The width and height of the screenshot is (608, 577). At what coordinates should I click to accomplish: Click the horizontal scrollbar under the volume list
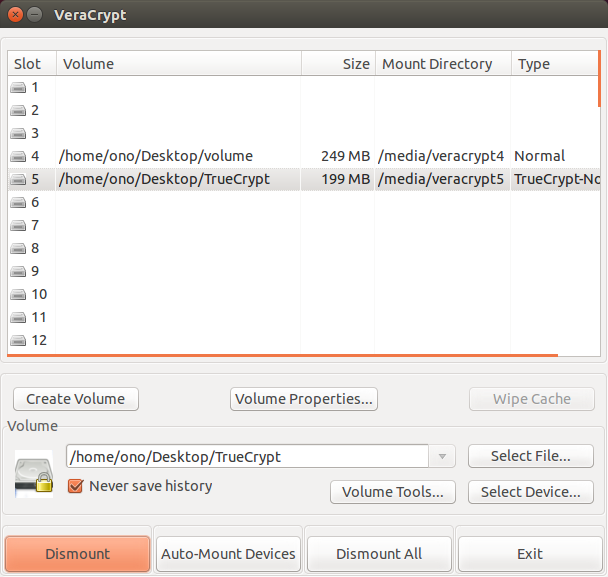tap(282, 355)
